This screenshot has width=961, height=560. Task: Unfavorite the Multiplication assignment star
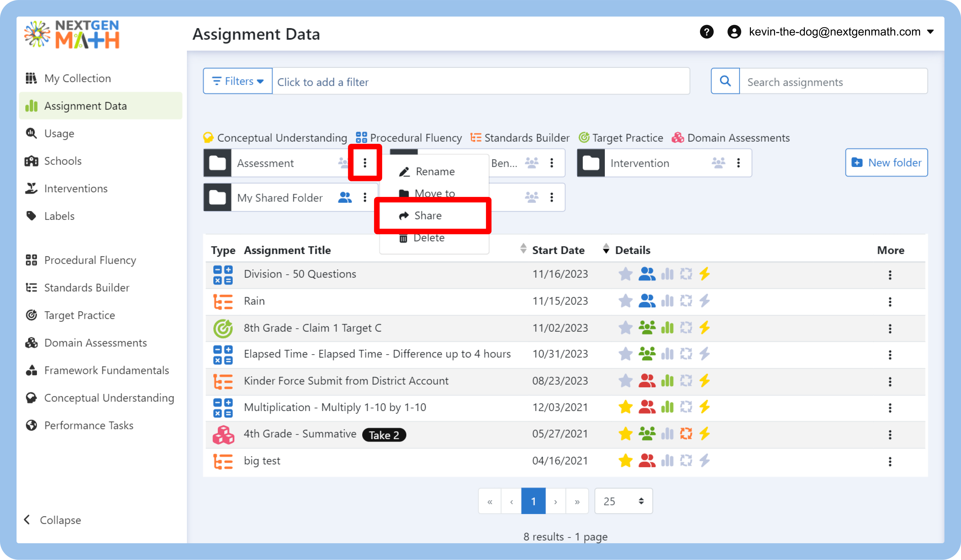(626, 407)
